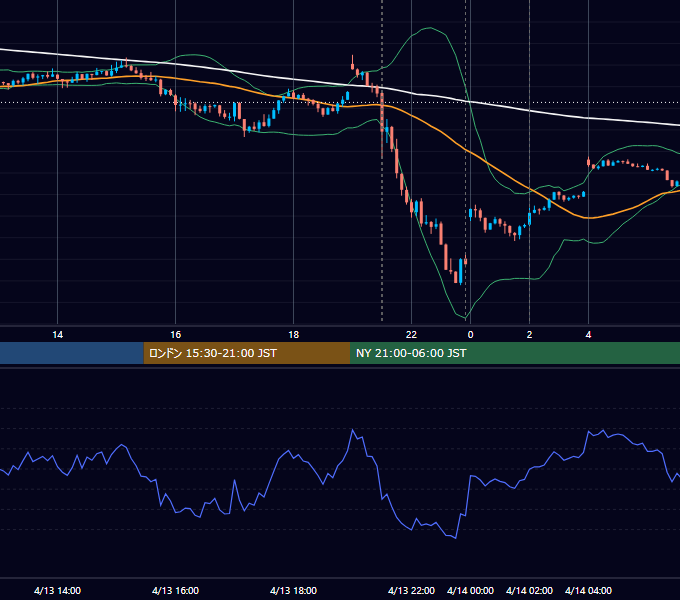Click the 4/13 16:00 indicator axis label
Image resolution: width=680 pixels, height=600 pixels.
click(x=175, y=590)
